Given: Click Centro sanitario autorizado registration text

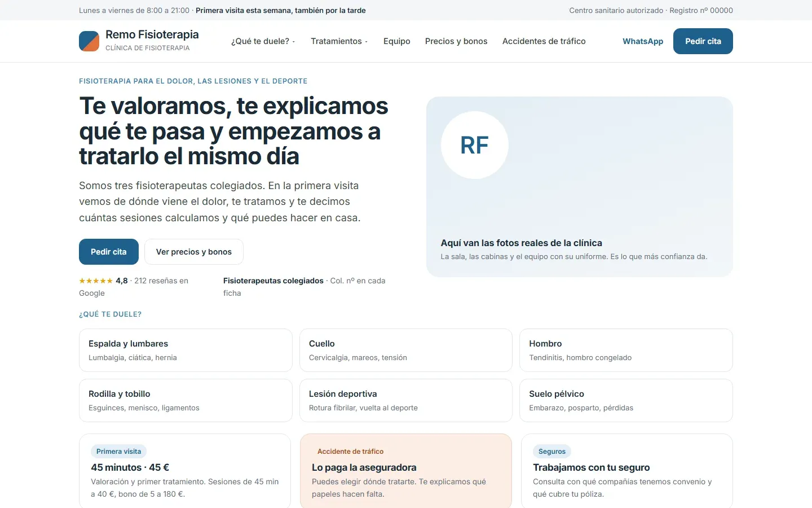Looking at the screenshot, I should pyautogui.click(x=651, y=10).
